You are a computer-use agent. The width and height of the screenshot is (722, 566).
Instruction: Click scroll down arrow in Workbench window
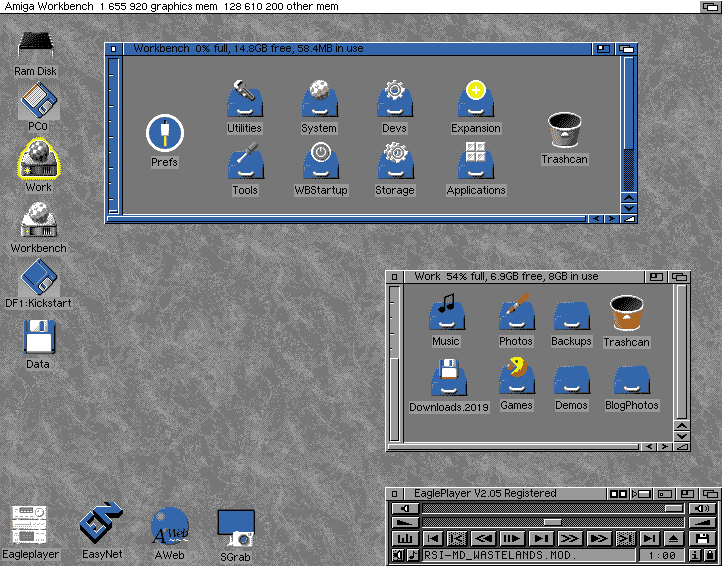pos(629,208)
